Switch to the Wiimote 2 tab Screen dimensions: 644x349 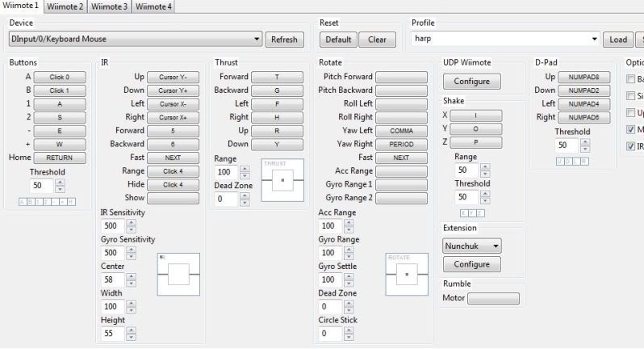[x=65, y=6]
